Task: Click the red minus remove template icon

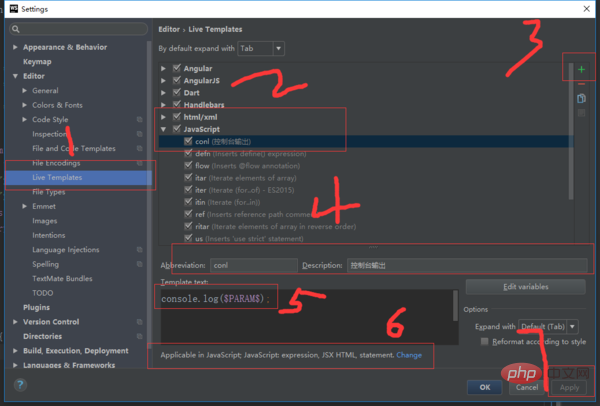Action: 581,84
